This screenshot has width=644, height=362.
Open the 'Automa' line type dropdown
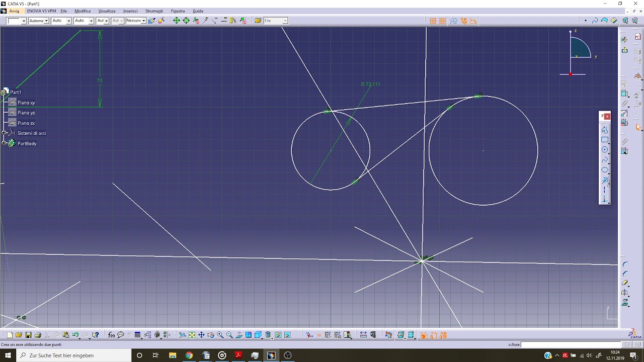[46, 21]
